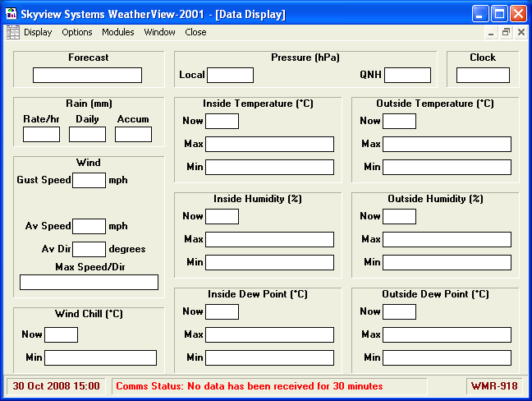Click Inside Dew Point Now field
This screenshot has height=401, width=532.
tap(222, 311)
